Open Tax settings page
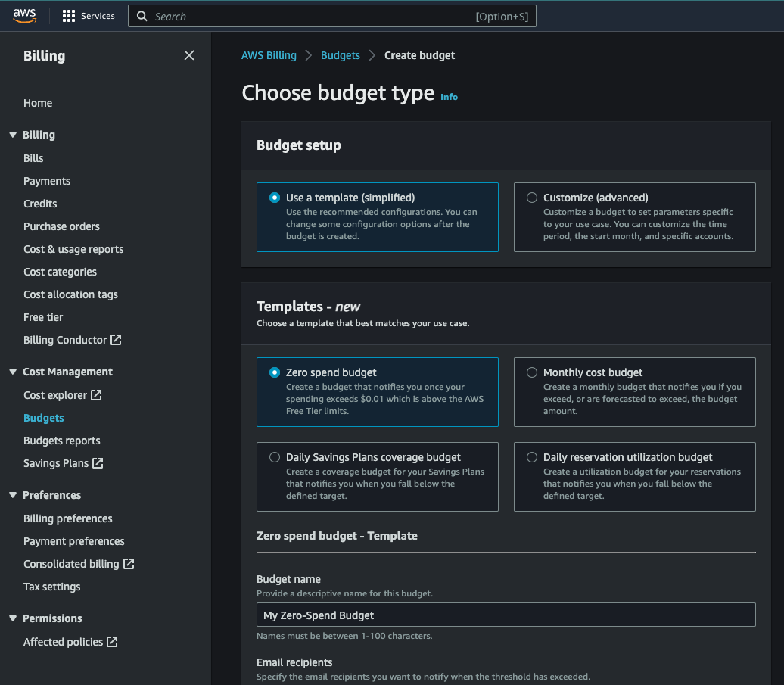Viewport: 784px width, 685px height. pyautogui.click(x=52, y=587)
